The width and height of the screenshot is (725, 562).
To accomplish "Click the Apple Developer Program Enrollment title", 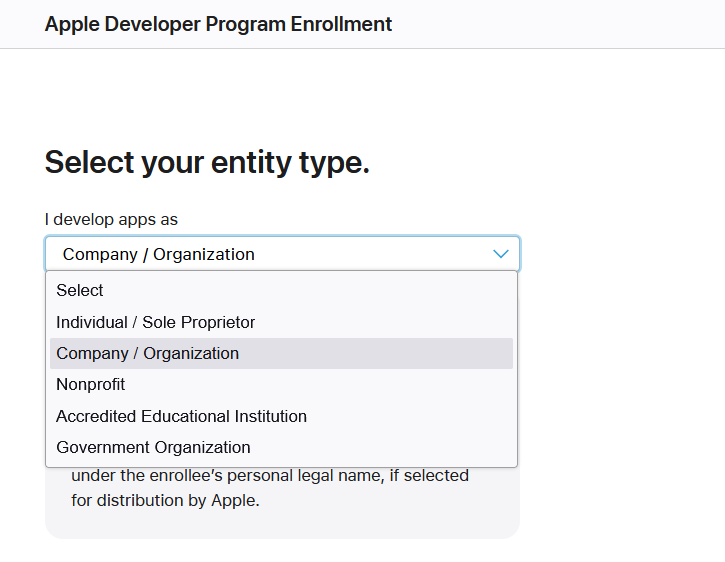I will tap(218, 24).
